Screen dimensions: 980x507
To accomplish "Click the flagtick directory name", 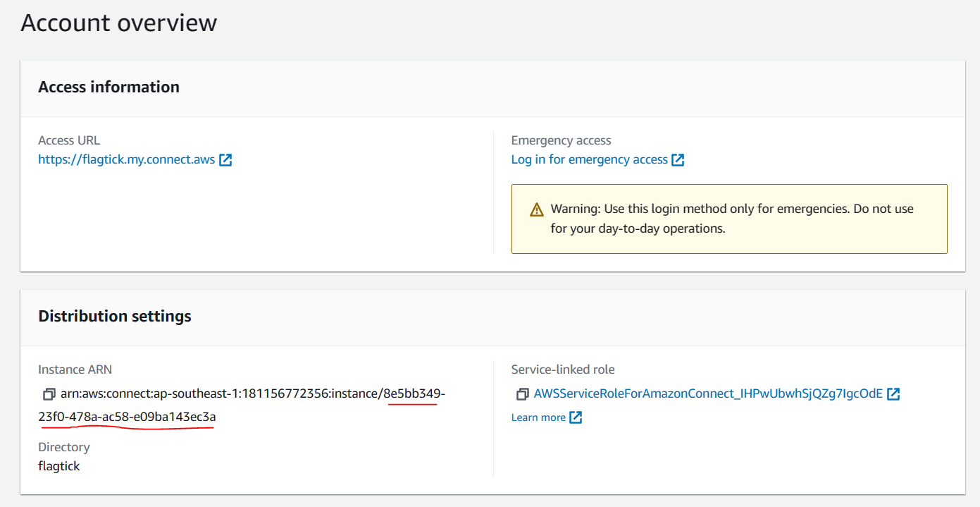I will click(59, 466).
